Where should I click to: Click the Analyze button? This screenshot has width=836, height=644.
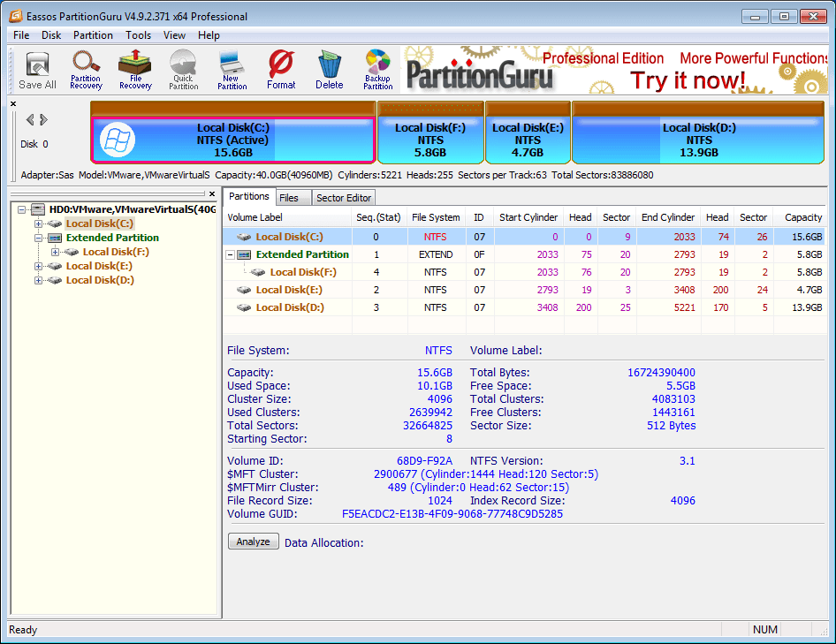pos(254,542)
